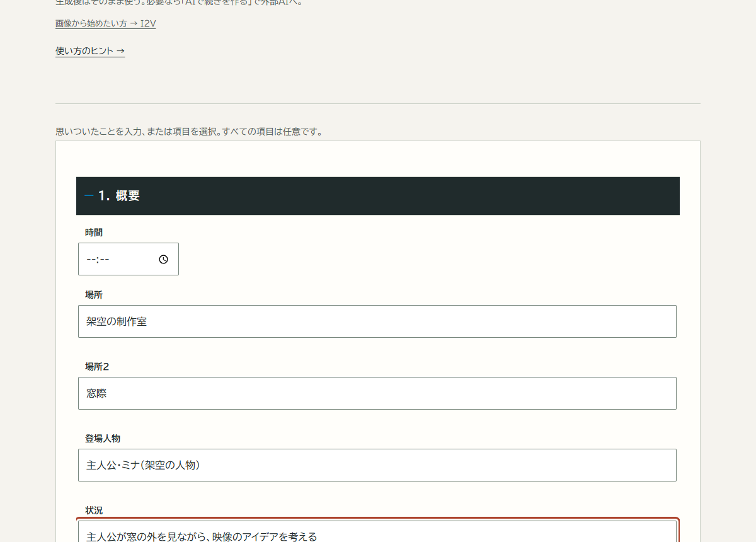Image resolution: width=756 pixels, height=542 pixels.
Task: Select the 状況 field label
Action: 94,510
